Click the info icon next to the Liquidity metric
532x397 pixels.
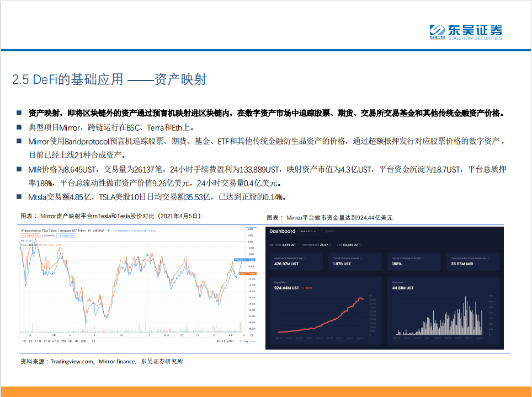coord(289,282)
